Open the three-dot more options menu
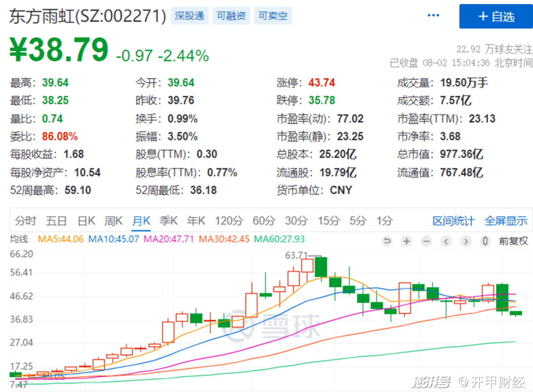The image size is (533, 392). [433, 15]
